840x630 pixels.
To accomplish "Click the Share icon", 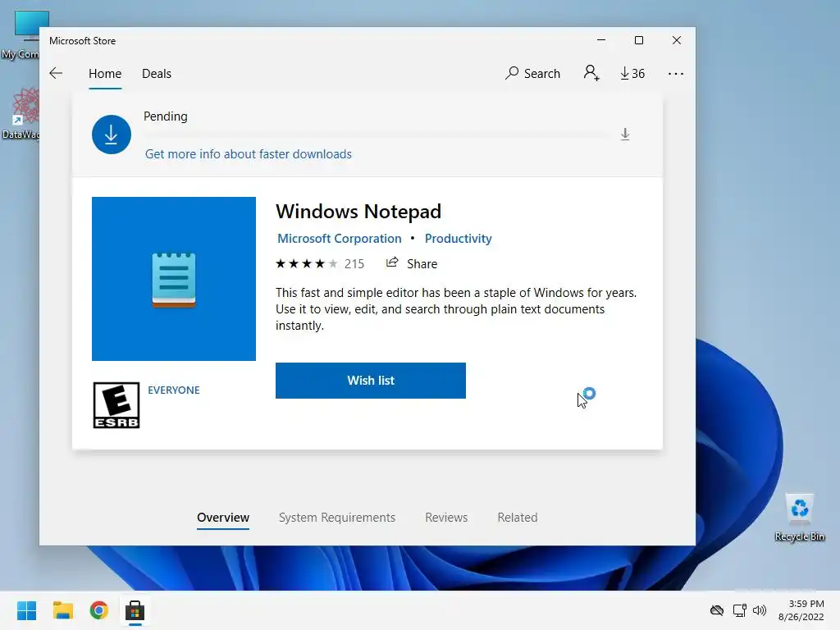I will [x=392, y=262].
